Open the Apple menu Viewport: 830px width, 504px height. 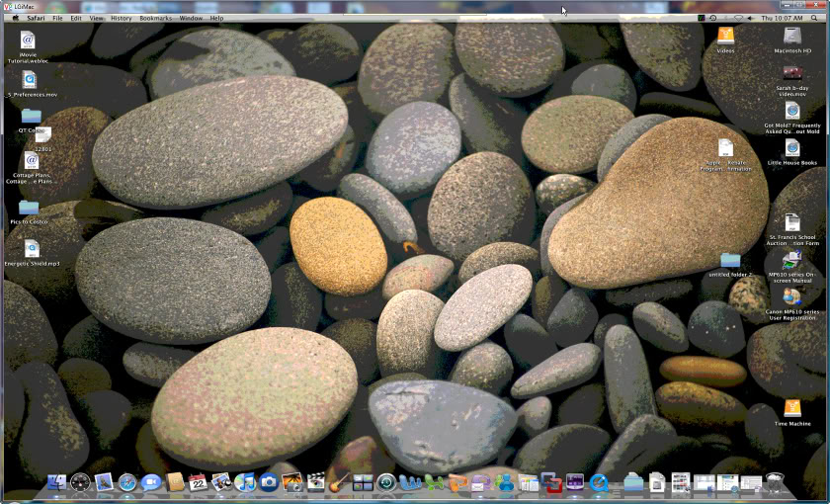[x=14, y=18]
